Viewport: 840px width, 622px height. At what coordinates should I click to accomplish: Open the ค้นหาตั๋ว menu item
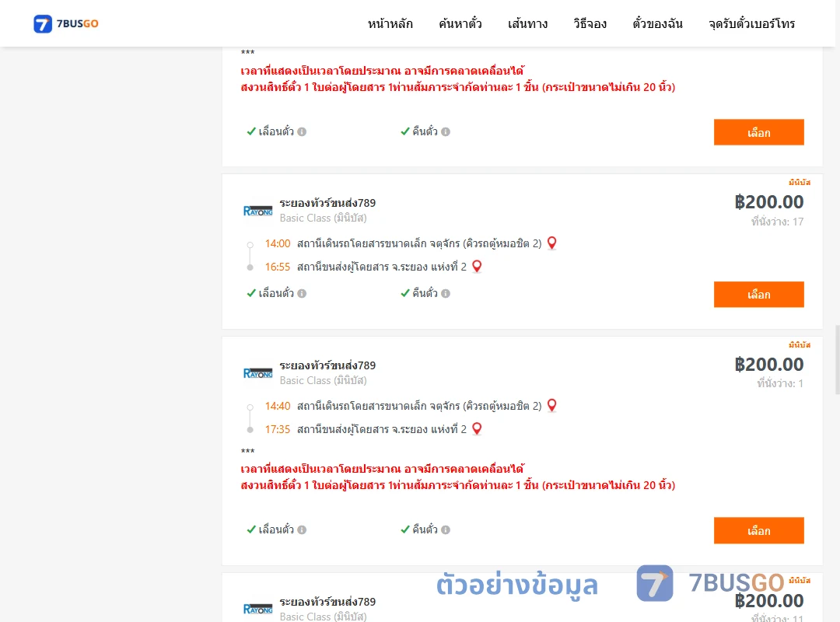[x=460, y=23]
